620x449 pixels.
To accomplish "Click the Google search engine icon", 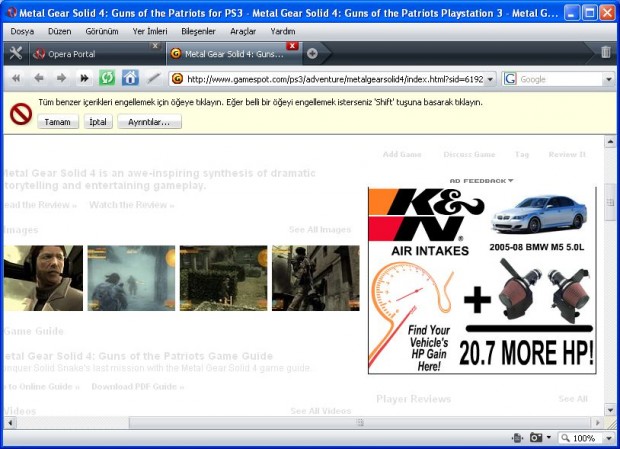I will tap(510, 79).
